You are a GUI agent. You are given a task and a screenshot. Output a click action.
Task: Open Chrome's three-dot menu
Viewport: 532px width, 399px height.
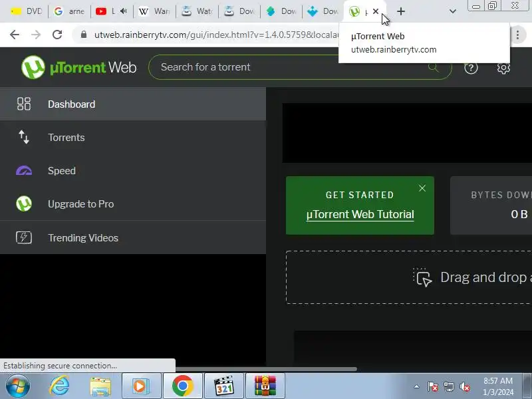click(518, 35)
